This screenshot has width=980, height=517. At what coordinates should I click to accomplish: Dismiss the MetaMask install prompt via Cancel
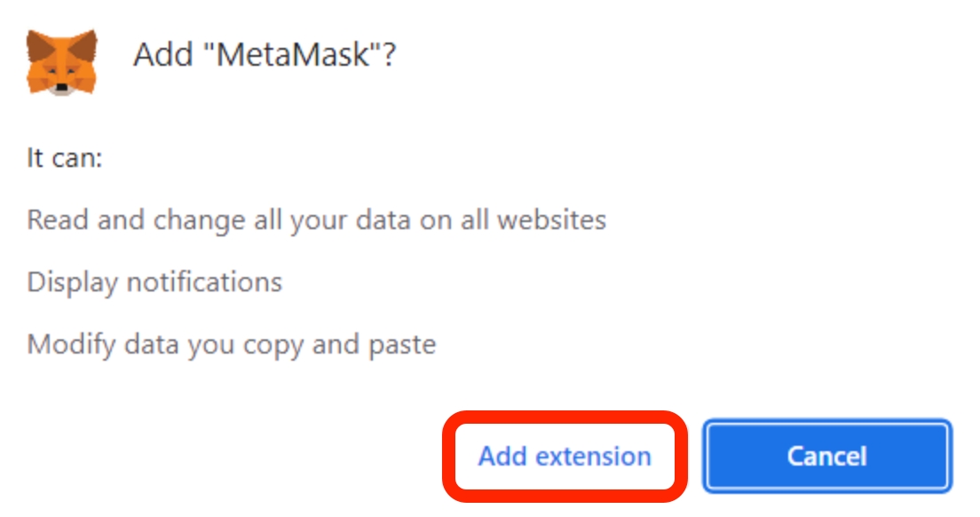(x=826, y=457)
